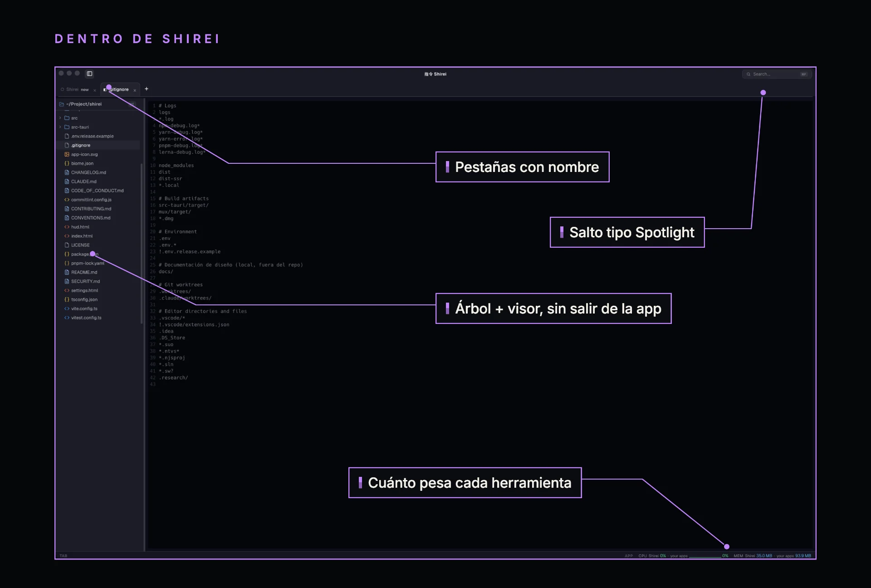871x588 pixels.
Task: Switch to the Shirei tab
Action: pyautogui.click(x=78, y=89)
